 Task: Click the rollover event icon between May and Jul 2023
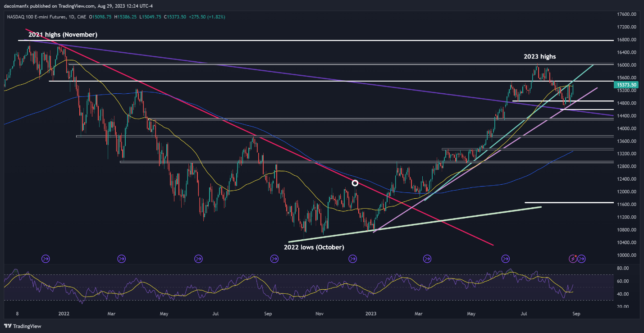pos(505,259)
